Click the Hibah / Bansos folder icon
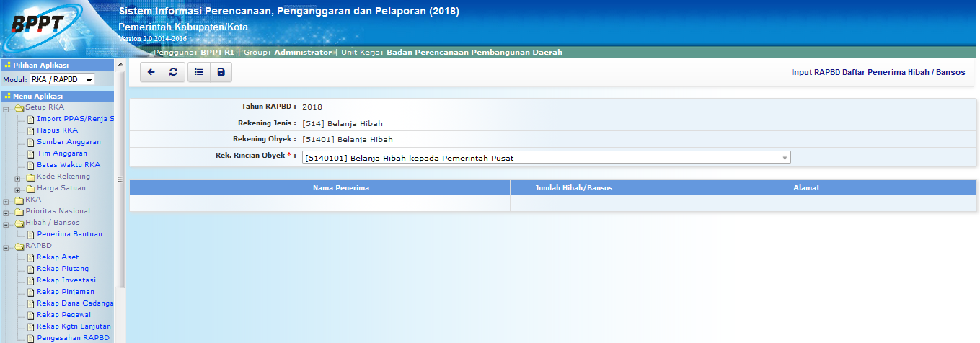980x343 pixels. point(19,223)
